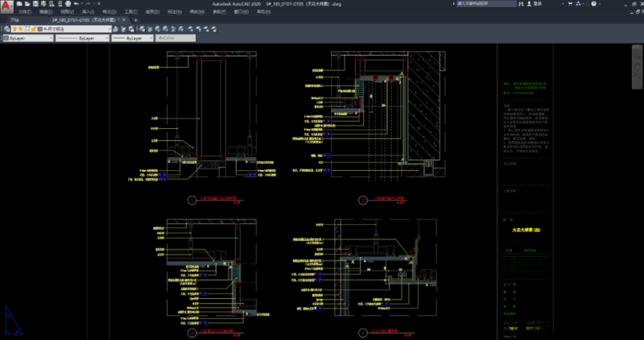The width and height of the screenshot is (644, 340).
Task: Click the Save icon in quick access toolbar
Action: 37,4
